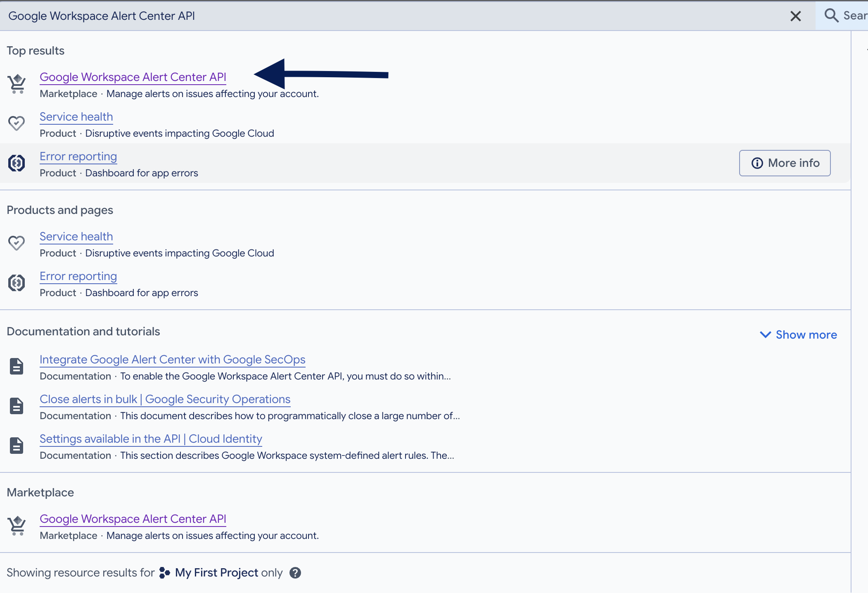
Task: Click the Search magnifier button
Action: pos(842,16)
